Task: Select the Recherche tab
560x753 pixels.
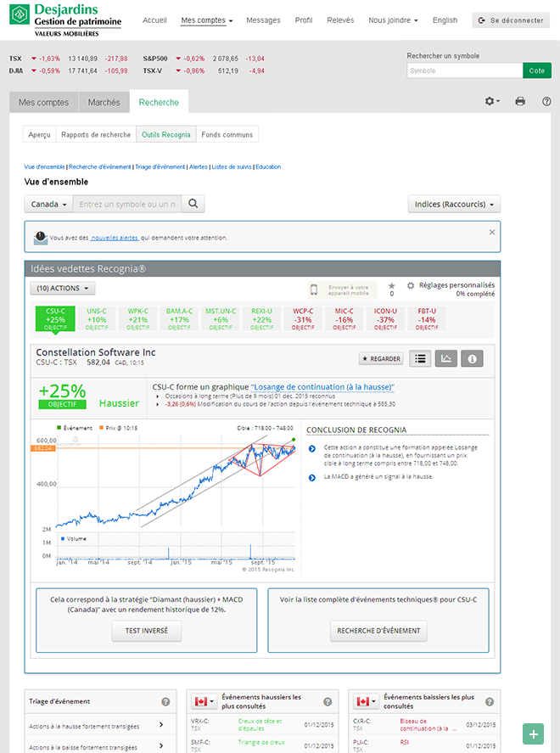Action: [159, 102]
